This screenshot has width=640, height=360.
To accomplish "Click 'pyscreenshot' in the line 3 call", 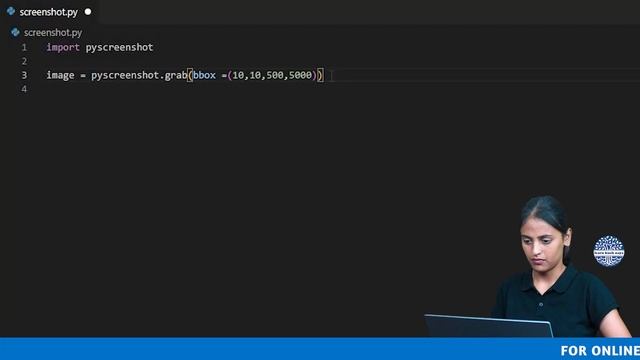I will tap(125, 76).
